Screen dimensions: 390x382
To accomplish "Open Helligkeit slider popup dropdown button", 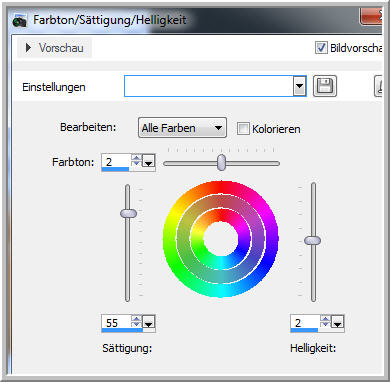I will click(x=337, y=322).
